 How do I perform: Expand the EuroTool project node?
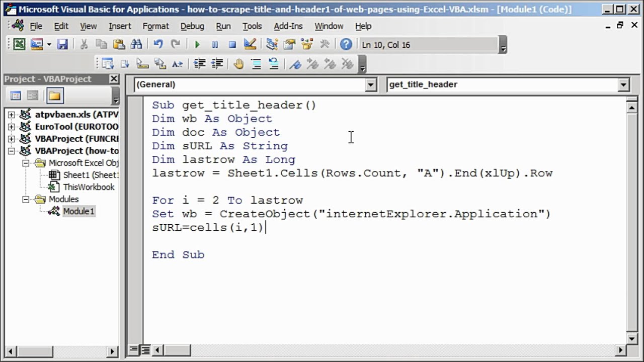pos(12,127)
